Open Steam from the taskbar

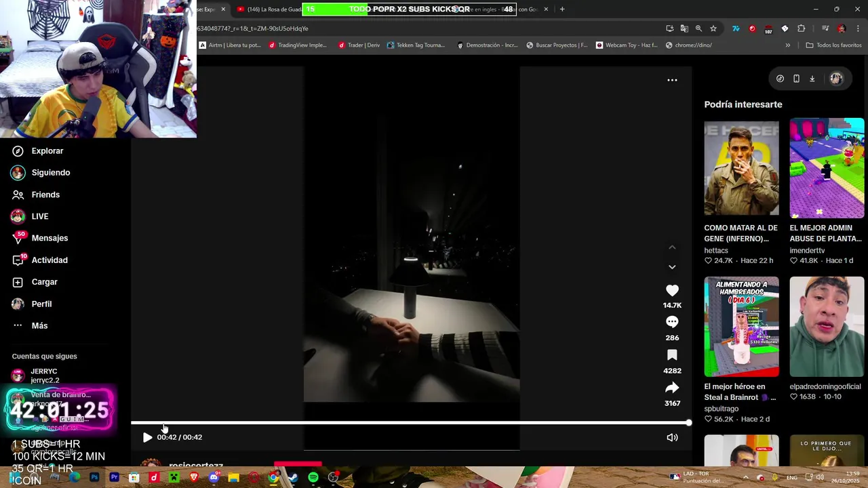[294, 478]
